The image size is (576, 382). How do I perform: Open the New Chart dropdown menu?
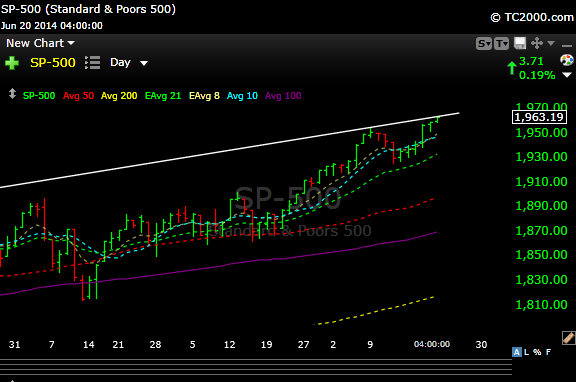tap(40, 43)
